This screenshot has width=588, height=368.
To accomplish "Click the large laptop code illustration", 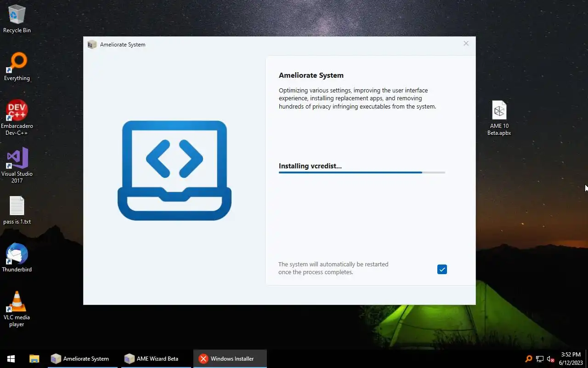I will coord(175,170).
